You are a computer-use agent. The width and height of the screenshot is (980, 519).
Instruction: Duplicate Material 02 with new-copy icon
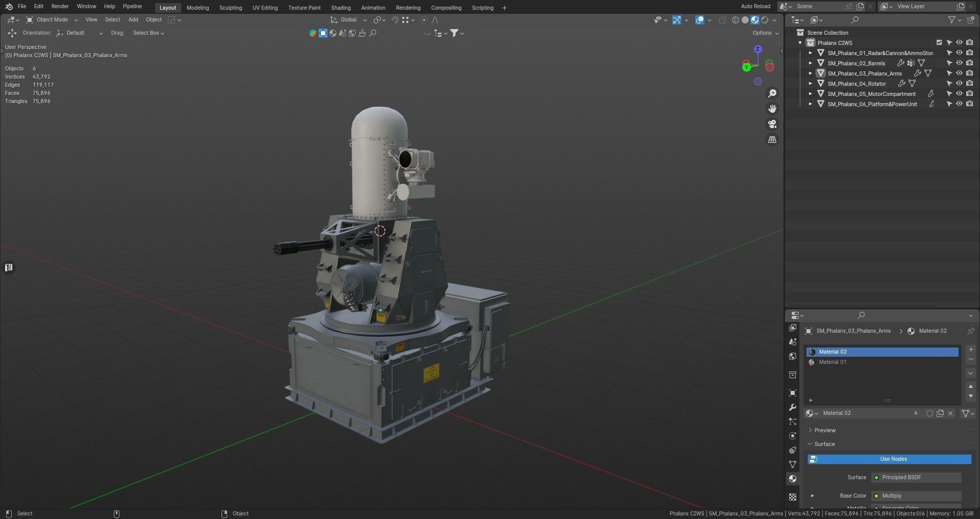click(940, 413)
